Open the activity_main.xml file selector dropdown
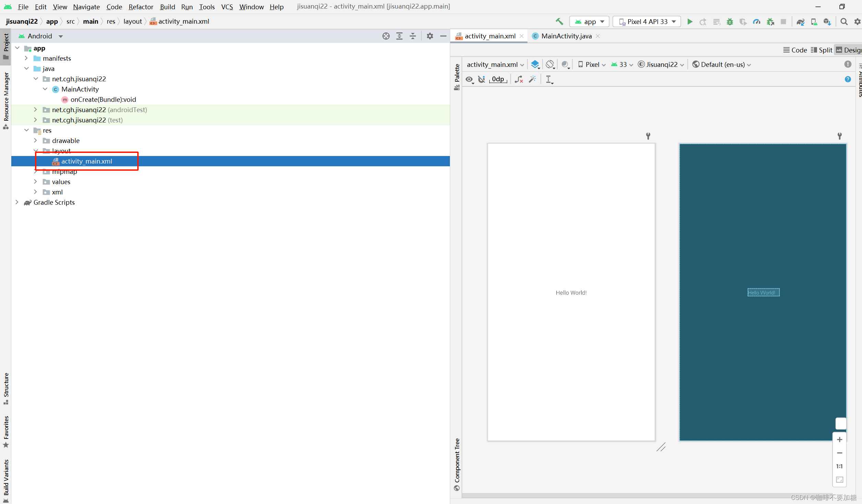 (495, 64)
